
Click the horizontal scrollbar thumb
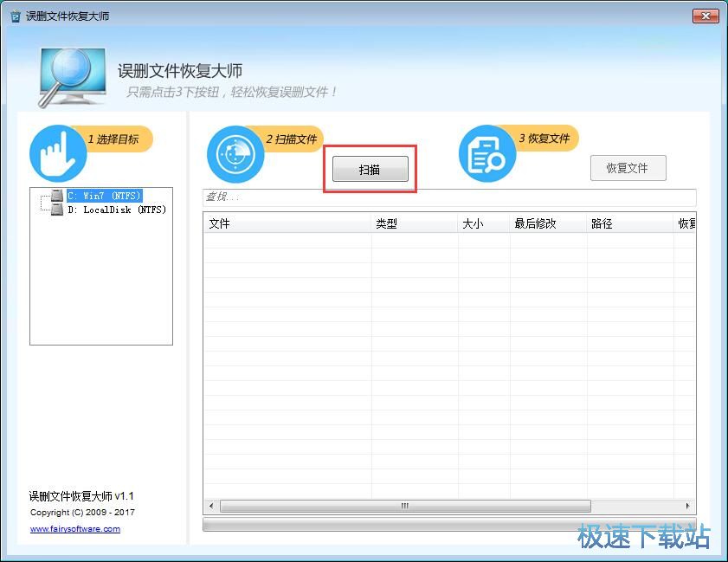tap(405, 506)
